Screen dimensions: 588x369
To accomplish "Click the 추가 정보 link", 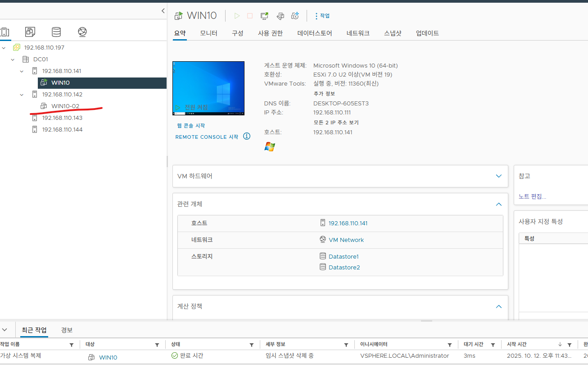I will pos(324,94).
